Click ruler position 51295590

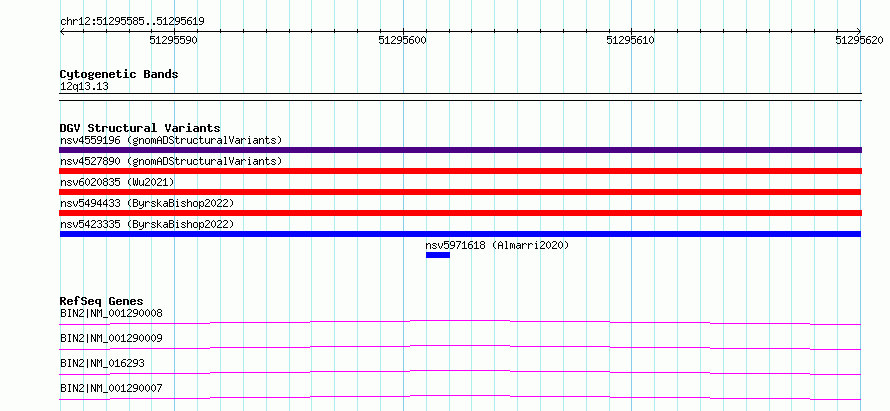click(174, 40)
